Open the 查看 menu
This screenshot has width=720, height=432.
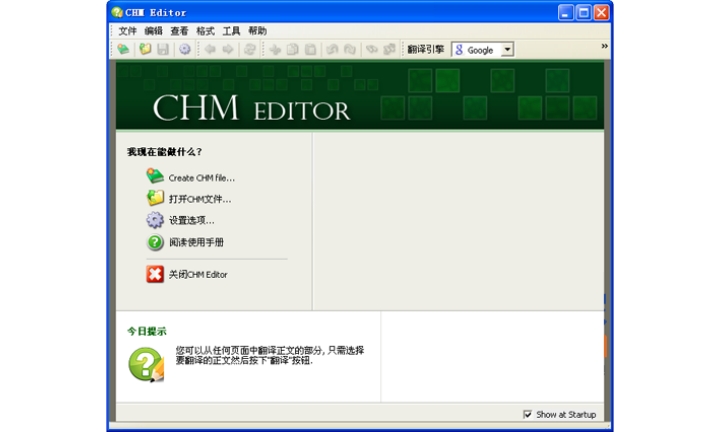(x=179, y=31)
